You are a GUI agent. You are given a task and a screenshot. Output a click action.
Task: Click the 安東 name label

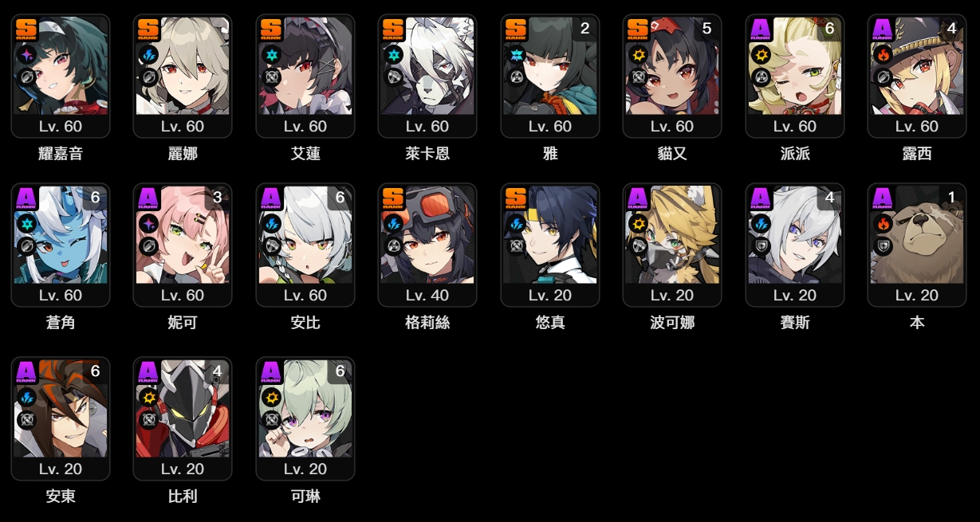pos(61,496)
